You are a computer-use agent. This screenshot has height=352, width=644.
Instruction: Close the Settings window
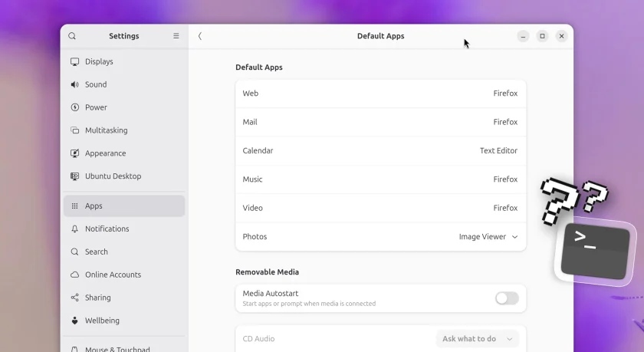click(x=561, y=36)
